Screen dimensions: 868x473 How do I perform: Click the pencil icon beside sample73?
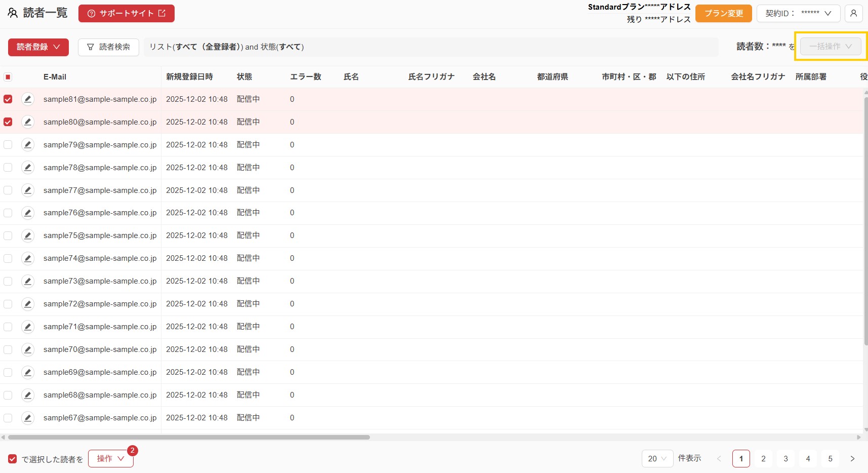28,281
